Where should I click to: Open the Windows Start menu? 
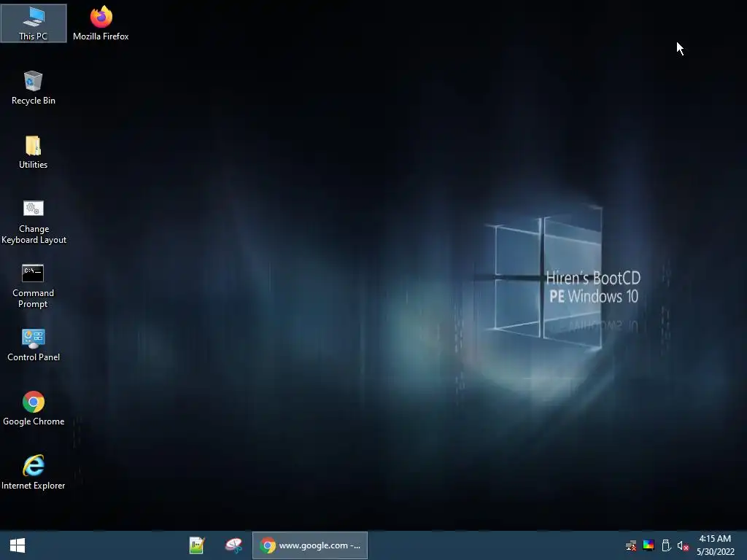coord(18,545)
